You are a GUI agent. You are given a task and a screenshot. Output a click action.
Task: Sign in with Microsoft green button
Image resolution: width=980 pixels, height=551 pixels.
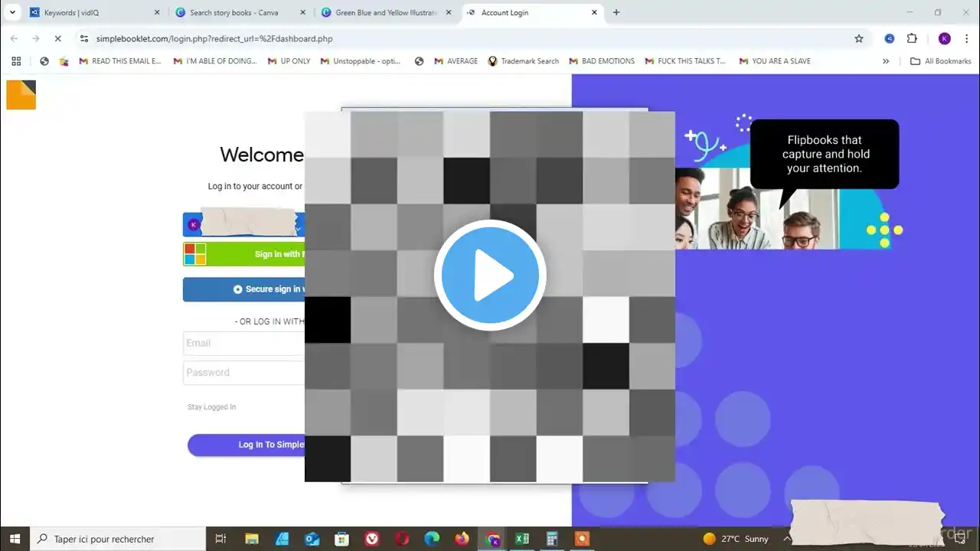pyautogui.click(x=244, y=254)
